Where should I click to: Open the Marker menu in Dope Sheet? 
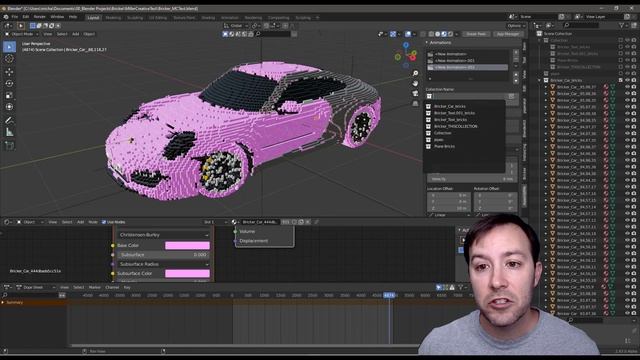click(x=94, y=287)
